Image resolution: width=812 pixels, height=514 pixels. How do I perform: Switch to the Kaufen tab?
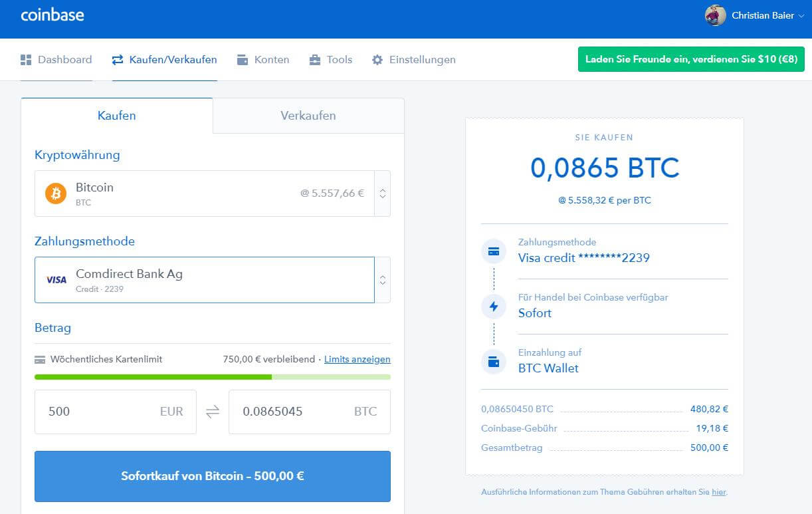pos(117,116)
